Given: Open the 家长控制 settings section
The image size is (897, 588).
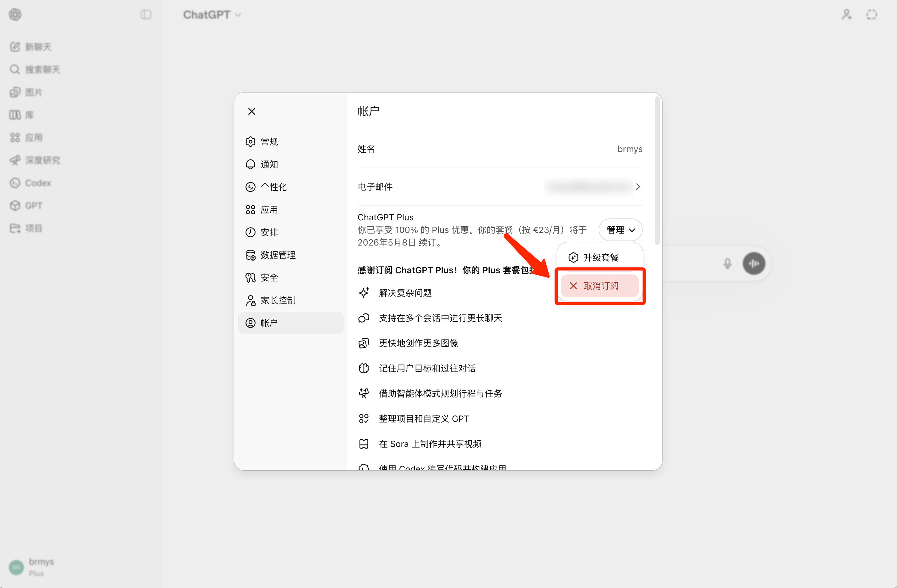Looking at the screenshot, I should [x=278, y=300].
